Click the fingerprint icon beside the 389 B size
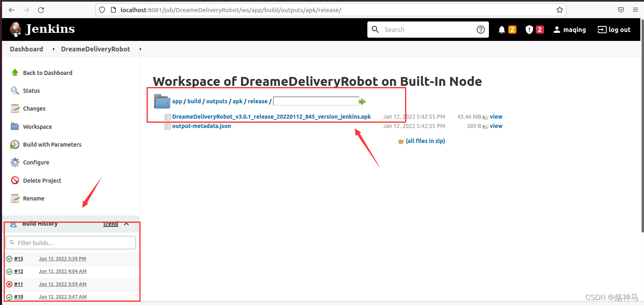644x305 pixels. click(x=485, y=126)
